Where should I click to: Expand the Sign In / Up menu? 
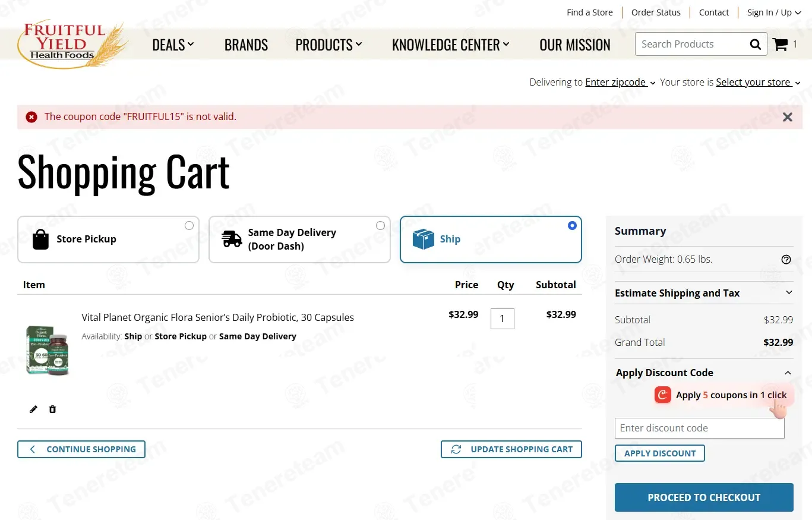[774, 12]
